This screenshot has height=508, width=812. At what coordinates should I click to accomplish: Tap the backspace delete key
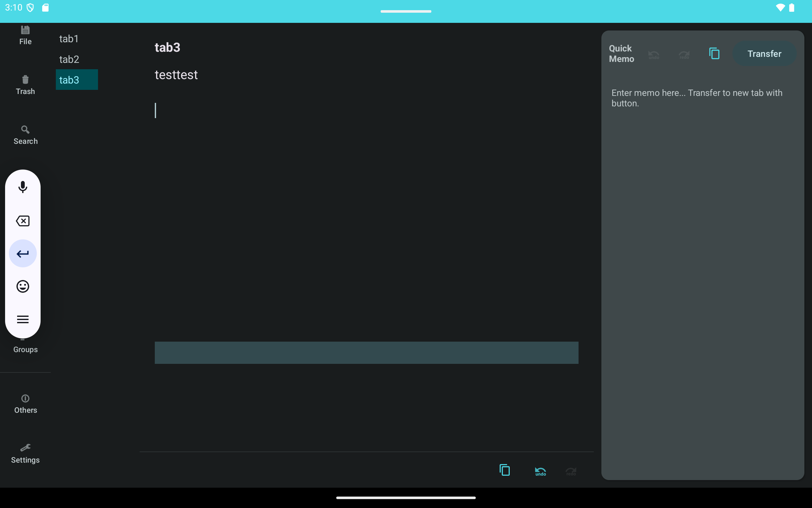[x=23, y=221]
